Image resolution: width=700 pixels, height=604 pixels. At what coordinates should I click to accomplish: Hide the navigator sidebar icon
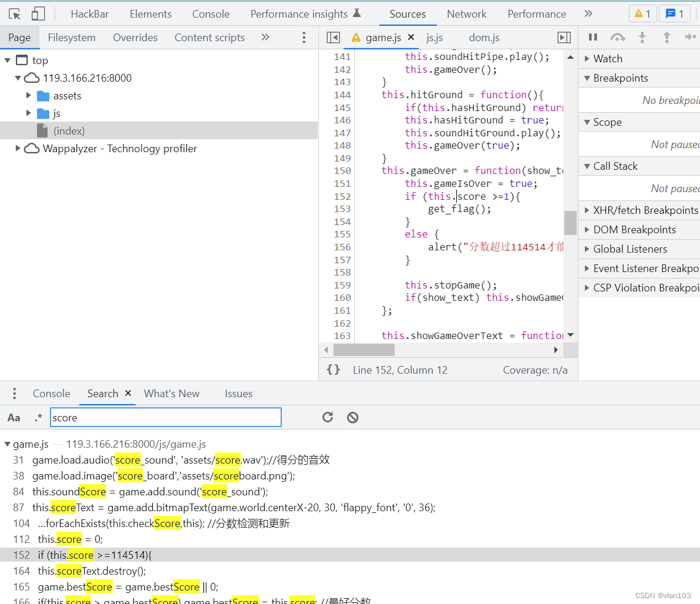pyautogui.click(x=333, y=38)
